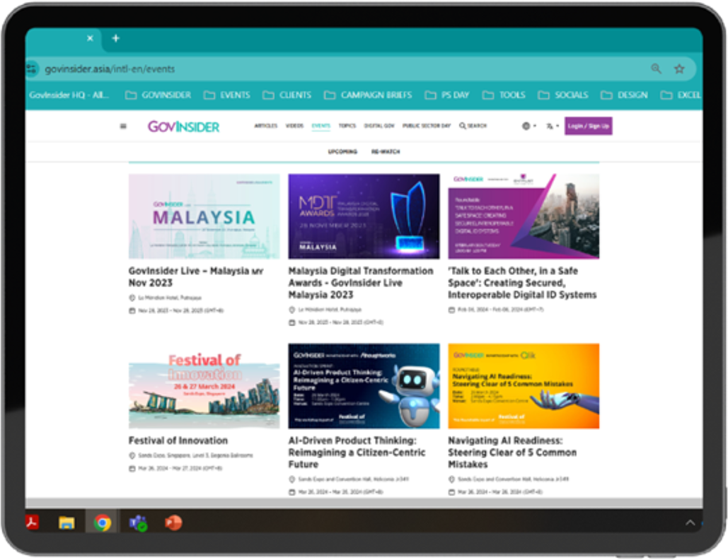Click the zoom magnifier icon in address bar

tap(656, 69)
